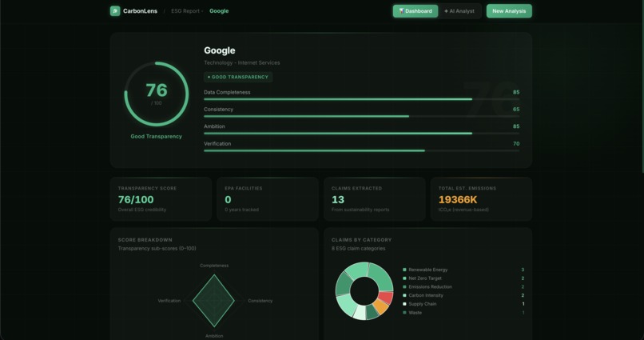Click the Verification progress bar
The width and height of the screenshot is (644, 340).
pos(361,151)
